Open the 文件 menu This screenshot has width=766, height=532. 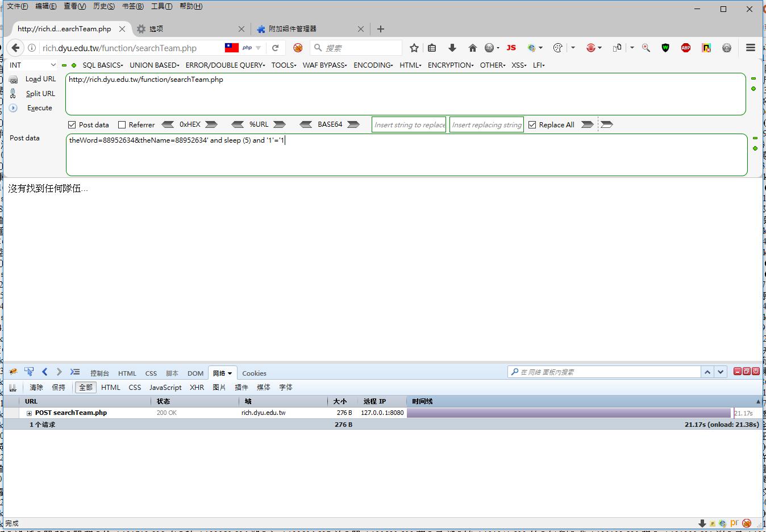[x=18, y=6]
